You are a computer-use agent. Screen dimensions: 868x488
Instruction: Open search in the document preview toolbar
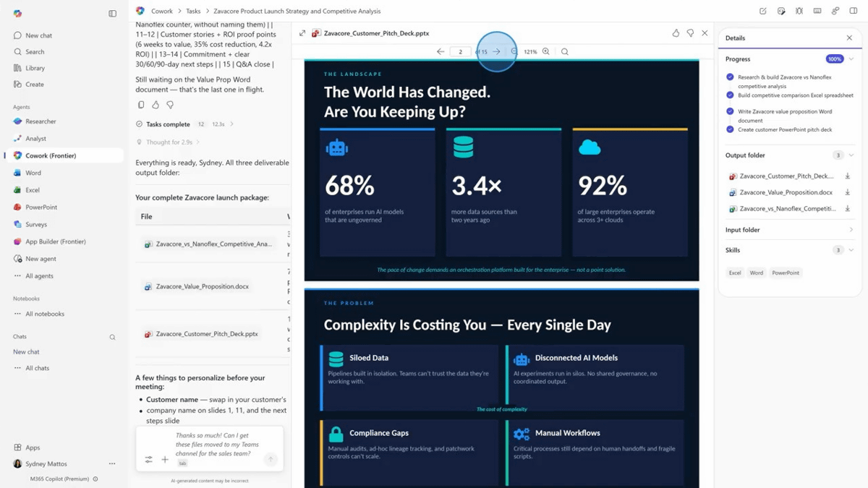pos(565,52)
